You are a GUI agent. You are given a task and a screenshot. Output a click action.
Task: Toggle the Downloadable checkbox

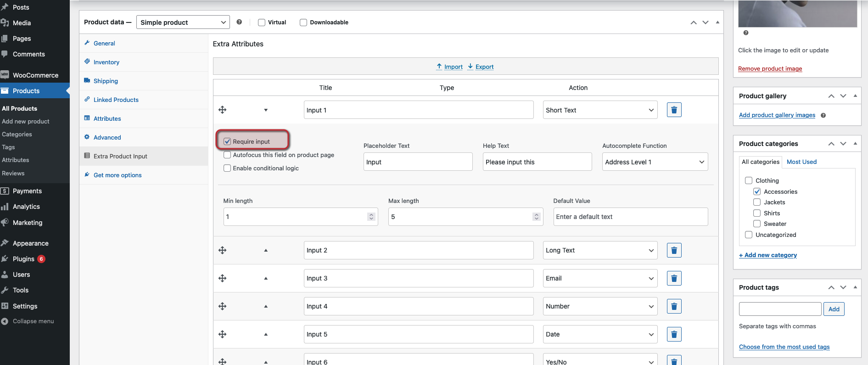(x=303, y=22)
